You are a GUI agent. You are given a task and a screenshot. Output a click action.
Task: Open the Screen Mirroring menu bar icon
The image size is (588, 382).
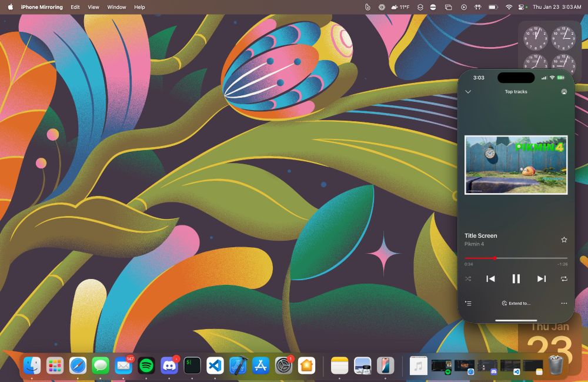(x=448, y=6)
